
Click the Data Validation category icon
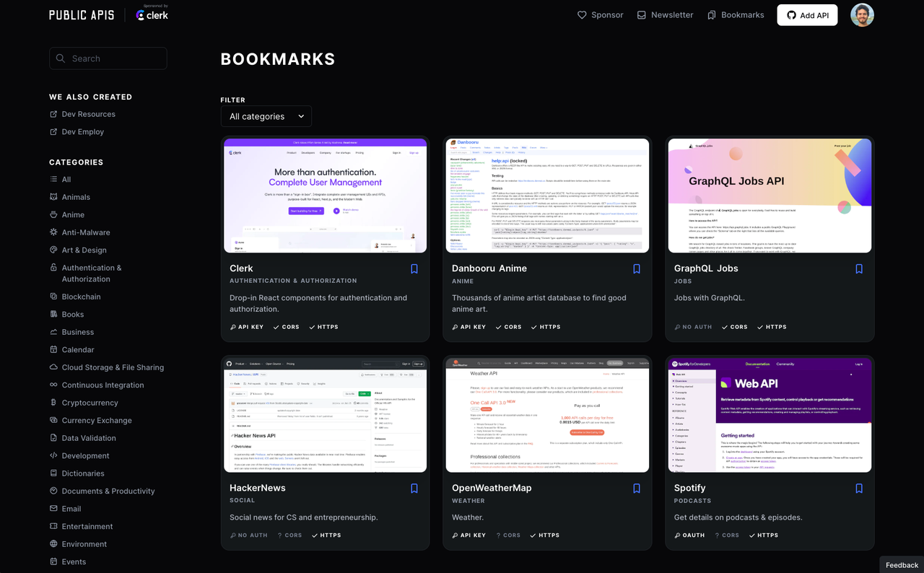click(x=53, y=438)
